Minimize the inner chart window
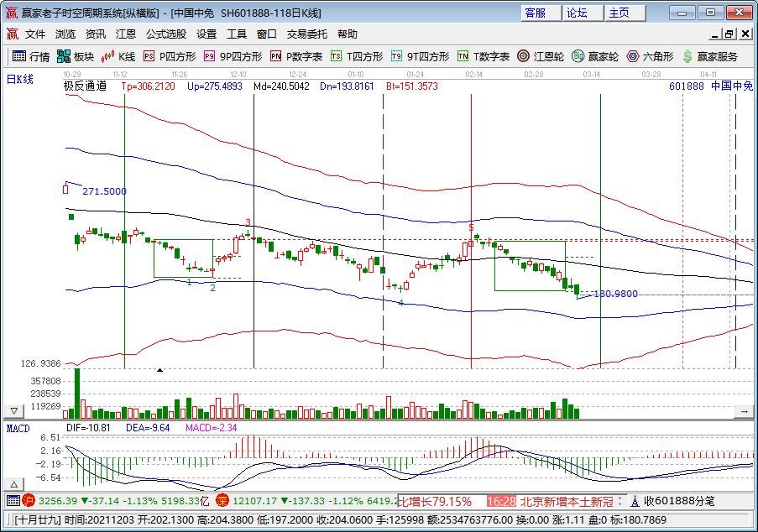 pyautogui.click(x=714, y=34)
